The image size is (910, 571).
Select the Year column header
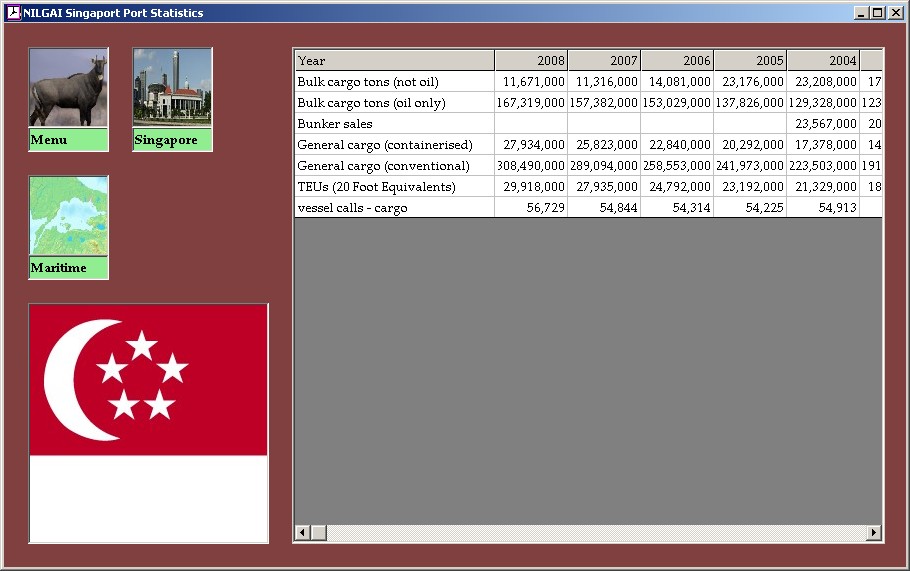coord(394,61)
